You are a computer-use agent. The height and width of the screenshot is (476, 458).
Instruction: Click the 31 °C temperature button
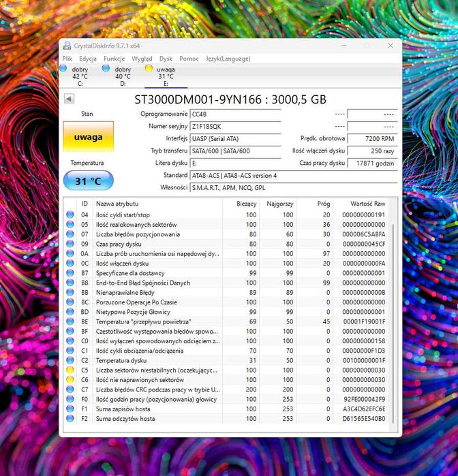(89, 180)
